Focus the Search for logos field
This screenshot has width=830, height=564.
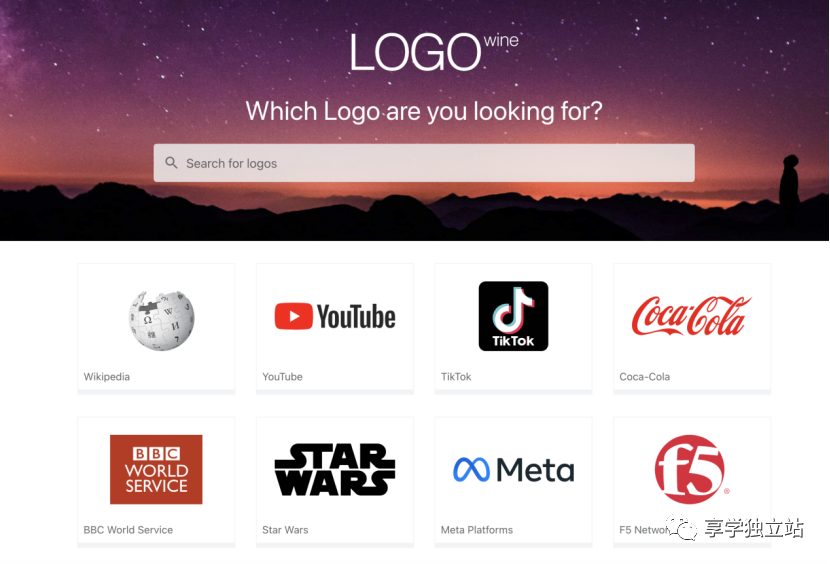pos(424,163)
